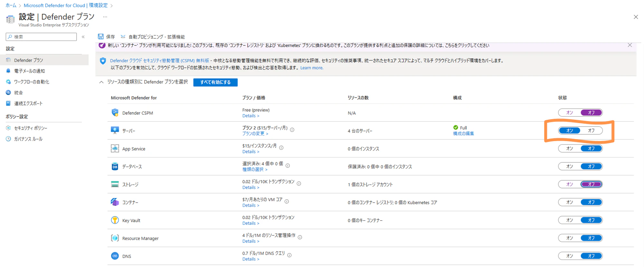Click the auto provisioning toolbar icon
Screen dimensions: 644x267
(x=123, y=36)
